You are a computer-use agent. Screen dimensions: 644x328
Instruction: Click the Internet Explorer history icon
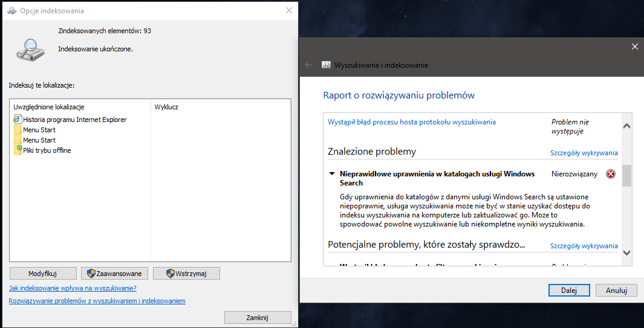18,119
